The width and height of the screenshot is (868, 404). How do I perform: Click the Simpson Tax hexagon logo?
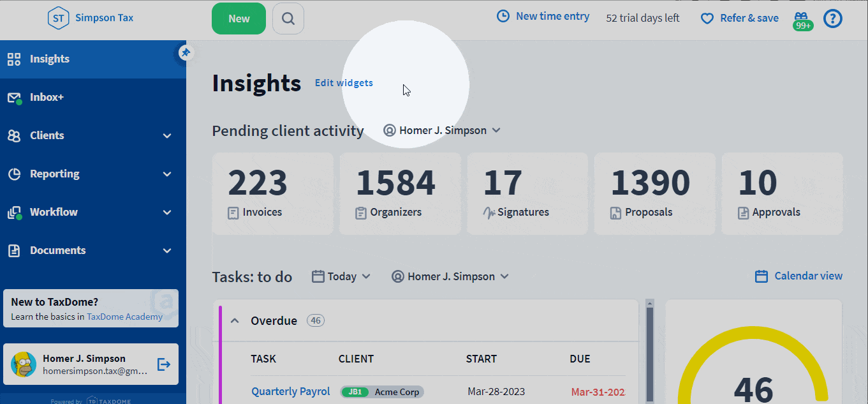58,18
